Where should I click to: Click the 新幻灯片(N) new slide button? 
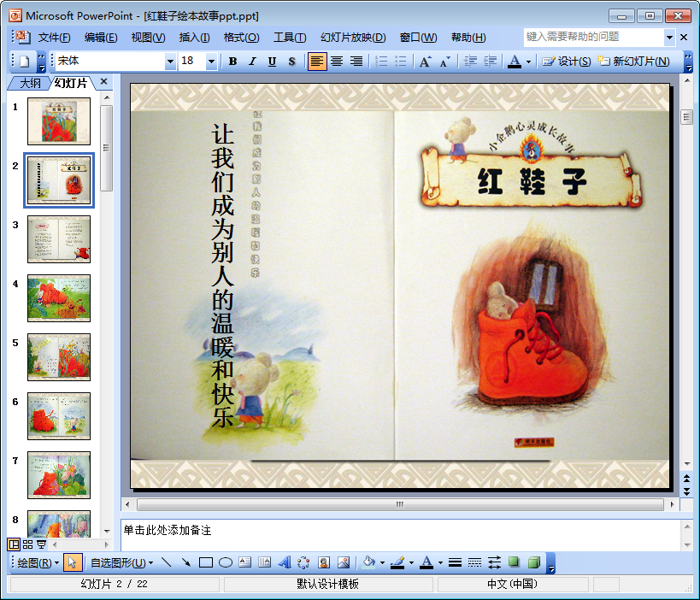pos(634,62)
